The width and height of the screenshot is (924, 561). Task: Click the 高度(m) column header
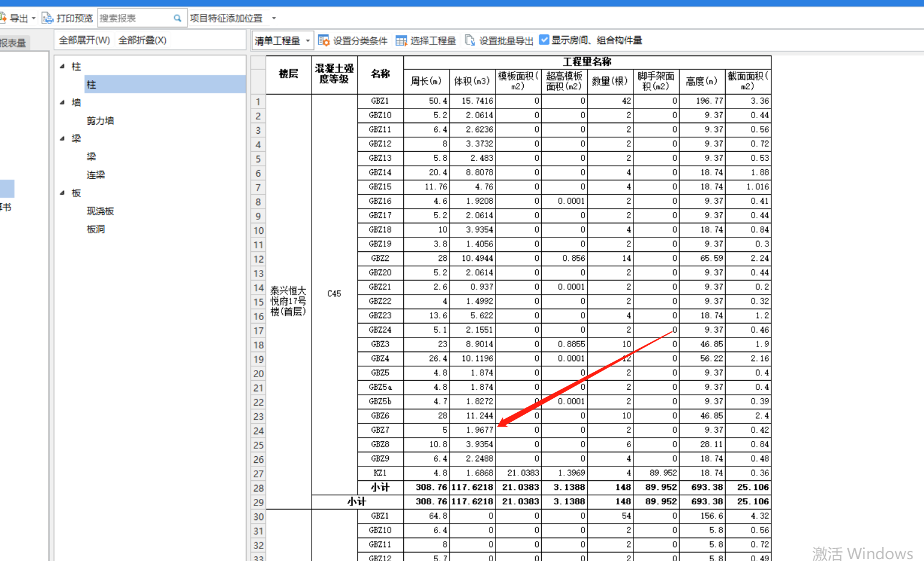point(702,81)
